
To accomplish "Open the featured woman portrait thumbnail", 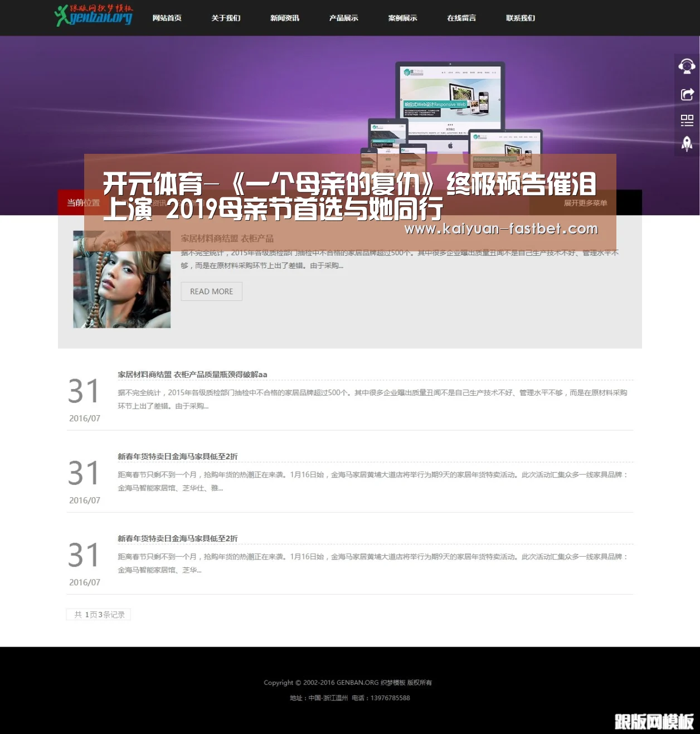I will (121, 279).
